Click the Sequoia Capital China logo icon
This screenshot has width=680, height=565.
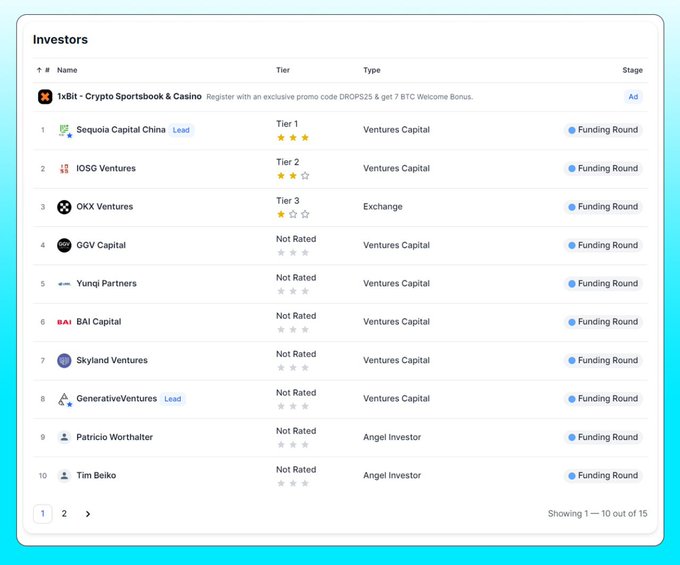pyautogui.click(x=64, y=130)
